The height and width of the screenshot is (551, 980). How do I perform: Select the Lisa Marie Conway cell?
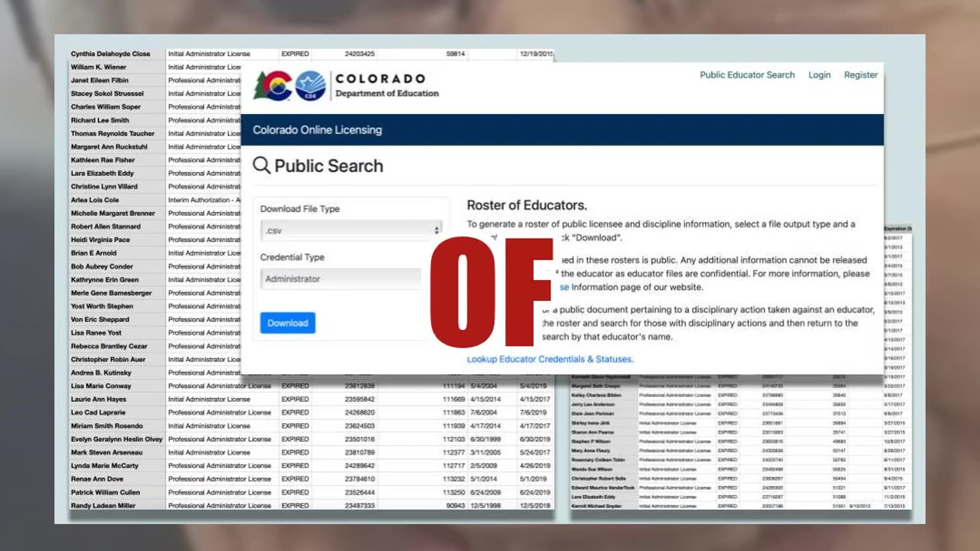click(x=118, y=386)
